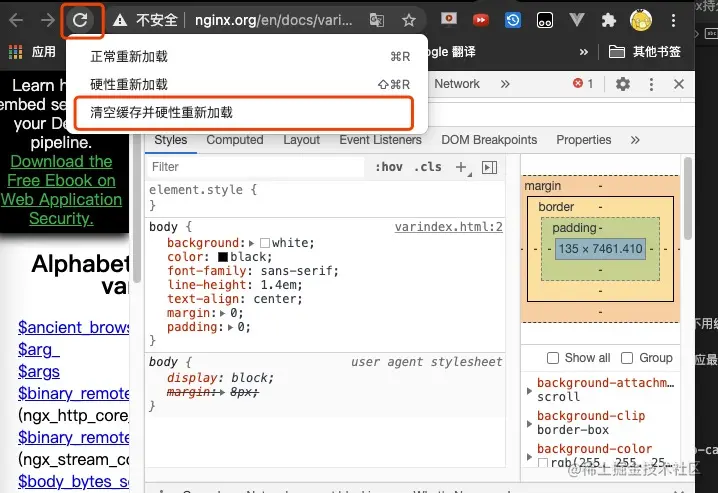Show more sidebar tabs after Properties
Screen dimensions: 718x493
click(635, 140)
